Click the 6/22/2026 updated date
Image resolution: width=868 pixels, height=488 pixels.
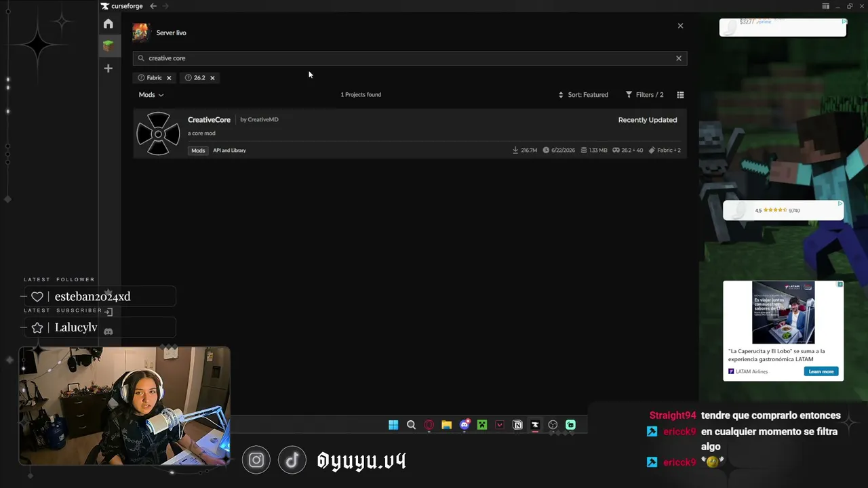[558, 150]
